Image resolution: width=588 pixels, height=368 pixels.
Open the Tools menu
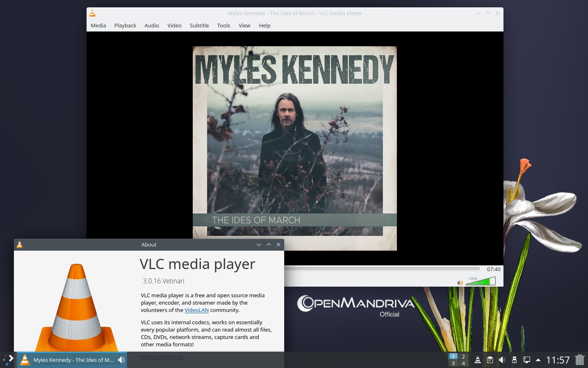[223, 25]
